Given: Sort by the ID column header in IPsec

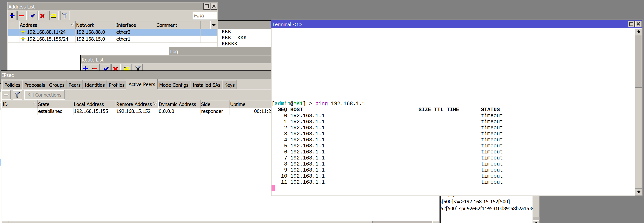Looking at the screenshot, I should click(x=19, y=104).
